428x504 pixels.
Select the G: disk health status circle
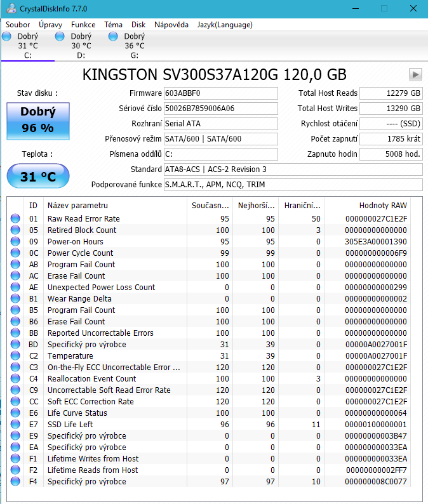[x=113, y=36]
